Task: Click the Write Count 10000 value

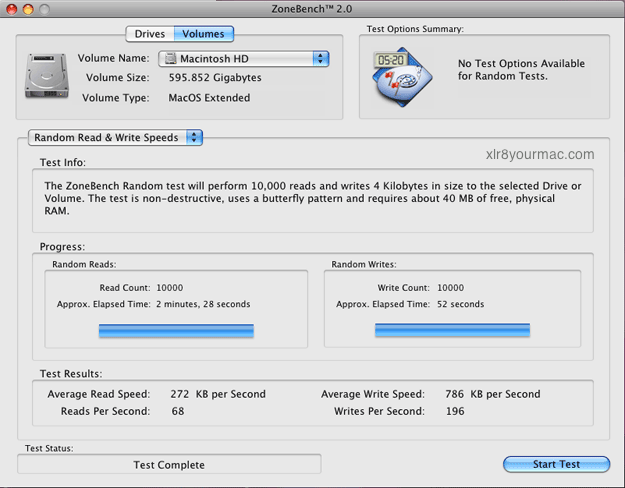Action: tap(450, 287)
